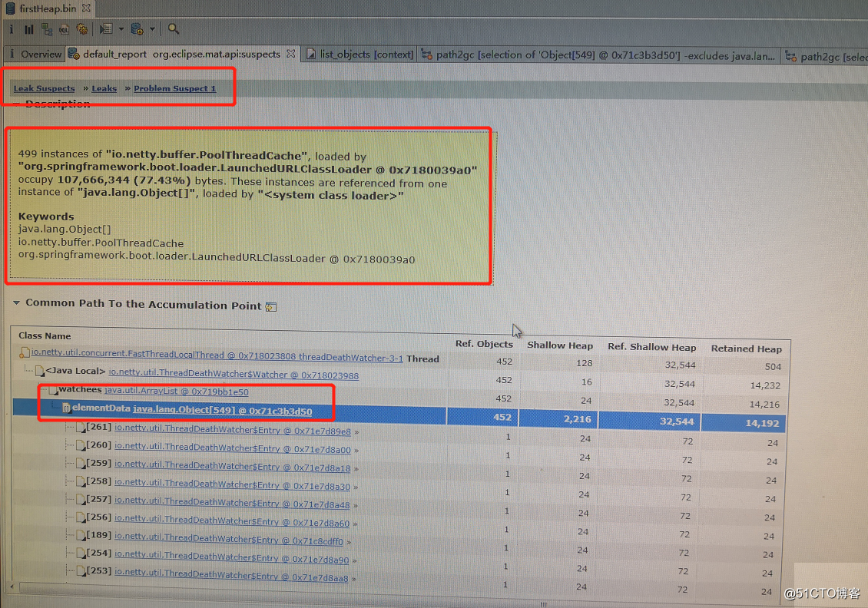Click the magnifier Find Object by address icon

[x=174, y=28]
